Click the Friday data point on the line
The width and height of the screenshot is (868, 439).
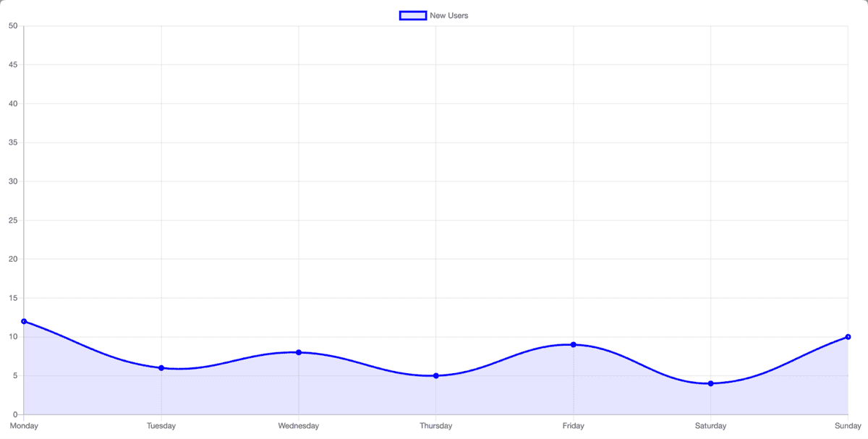click(x=574, y=345)
